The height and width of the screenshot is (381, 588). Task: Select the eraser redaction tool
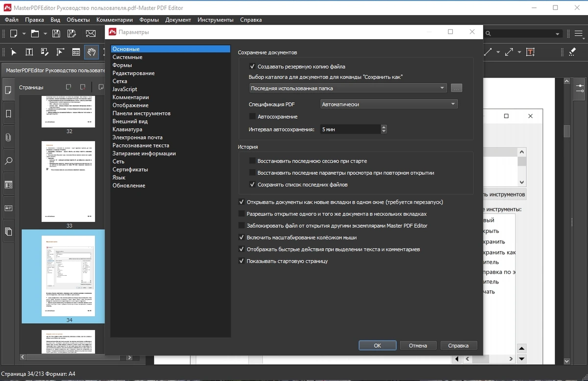pyautogui.click(x=571, y=51)
